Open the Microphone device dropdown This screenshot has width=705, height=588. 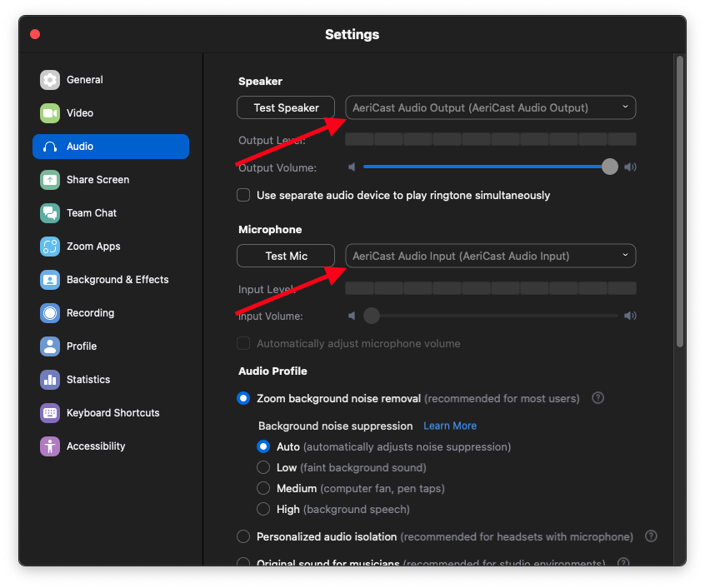[491, 256]
